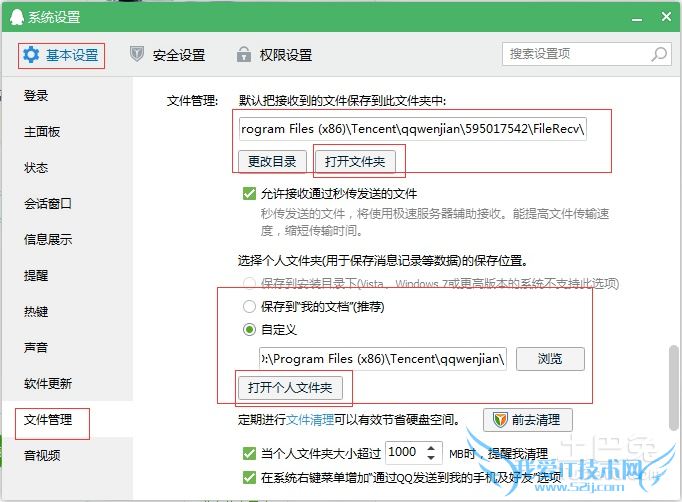Viewport: 682px width, 502px height.
Task: Toggle 在系统右键菜单增加 QQ发送 checkbox
Action: coord(249,477)
